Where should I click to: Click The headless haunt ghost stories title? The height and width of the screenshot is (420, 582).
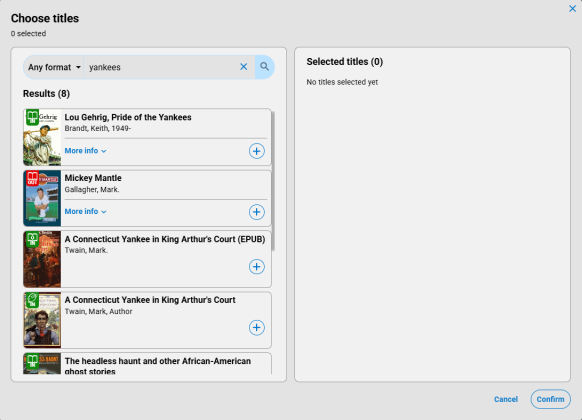[x=158, y=366]
